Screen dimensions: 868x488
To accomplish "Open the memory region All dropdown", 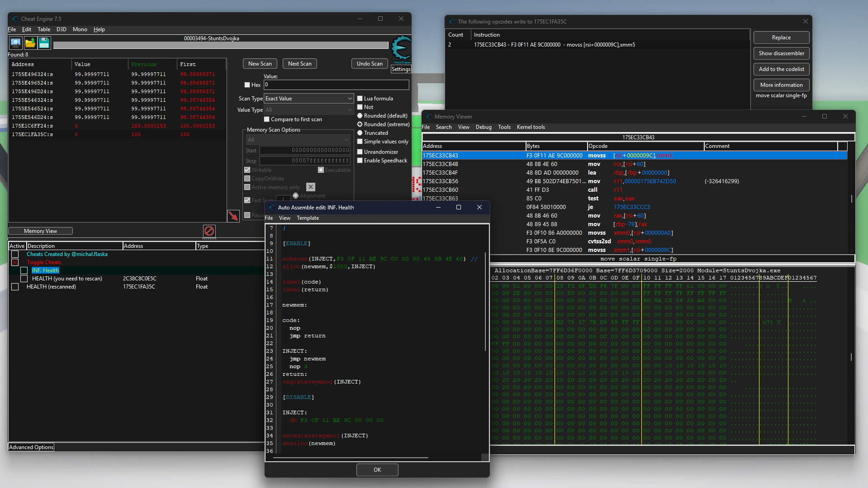I will pyautogui.click(x=298, y=140).
